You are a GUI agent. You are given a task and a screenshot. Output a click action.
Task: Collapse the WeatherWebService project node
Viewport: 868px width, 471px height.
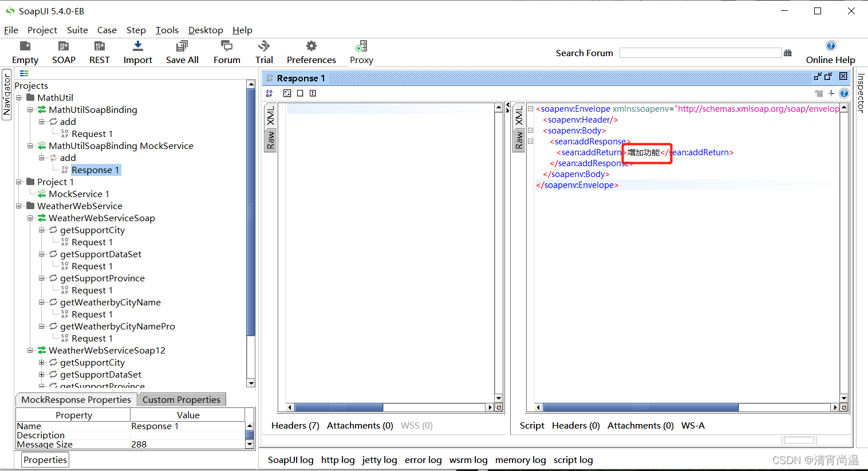coord(19,206)
